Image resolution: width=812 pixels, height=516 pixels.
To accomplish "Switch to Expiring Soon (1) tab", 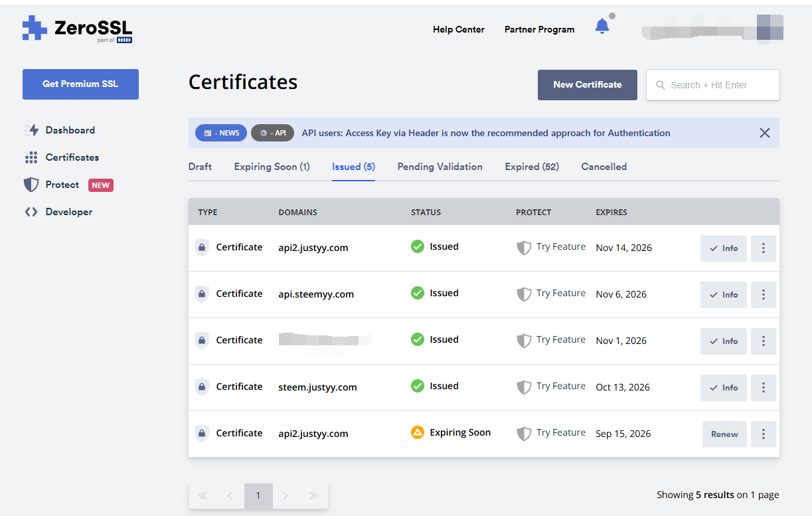I will pyautogui.click(x=272, y=167).
